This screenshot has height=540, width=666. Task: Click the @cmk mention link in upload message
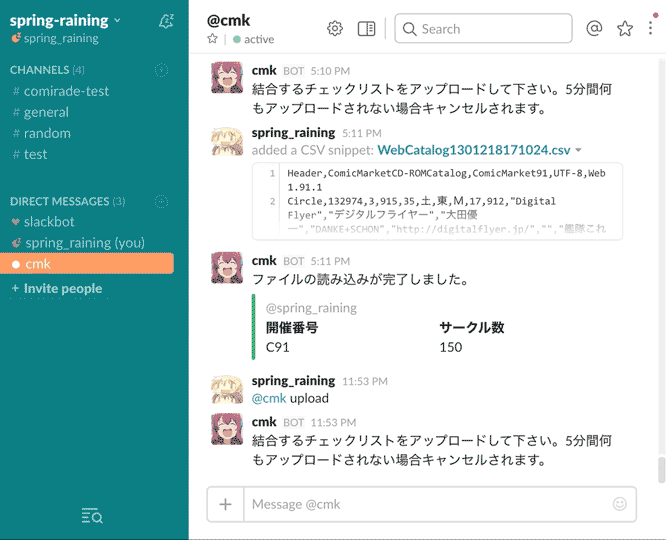(269, 399)
